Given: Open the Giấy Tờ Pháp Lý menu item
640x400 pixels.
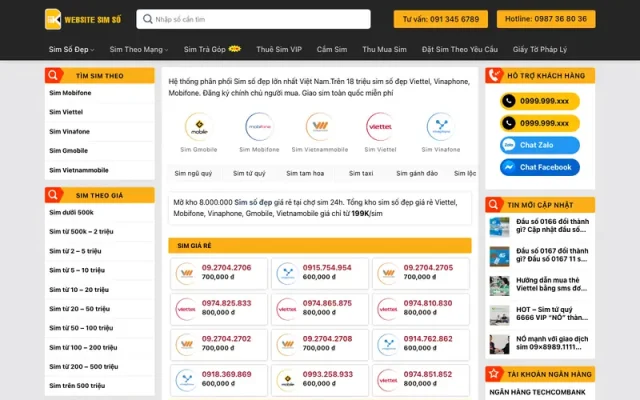Looking at the screenshot, I should pyautogui.click(x=540, y=49).
